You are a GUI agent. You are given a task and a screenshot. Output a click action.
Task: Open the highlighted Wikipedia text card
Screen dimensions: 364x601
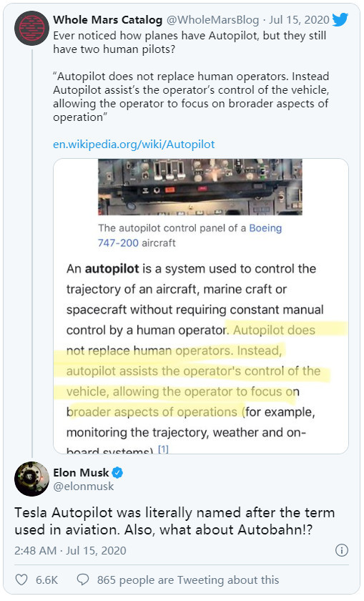pos(201,306)
